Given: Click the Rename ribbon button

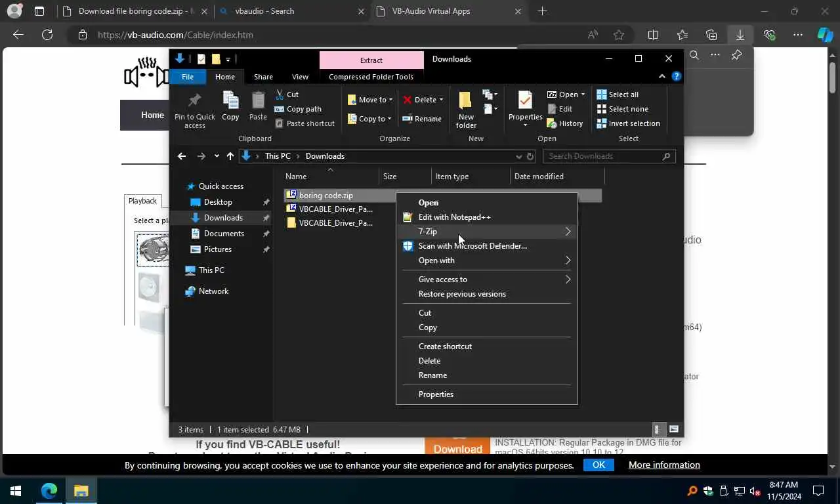Looking at the screenshot, I should (422, 119).
